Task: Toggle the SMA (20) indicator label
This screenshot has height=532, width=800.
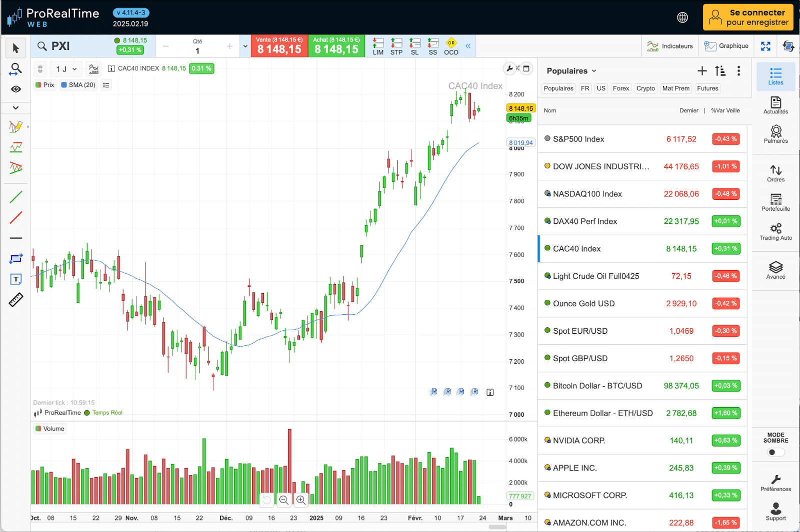Action: pyautogui.click(x=78, y=85)
